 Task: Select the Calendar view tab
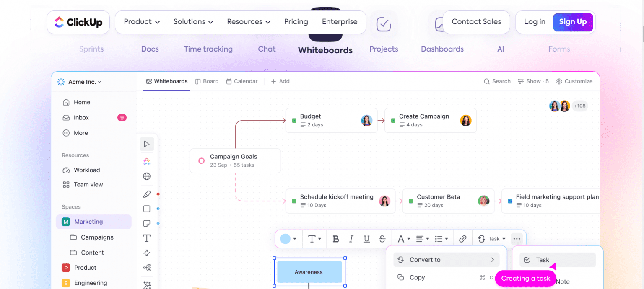[242, 81]
